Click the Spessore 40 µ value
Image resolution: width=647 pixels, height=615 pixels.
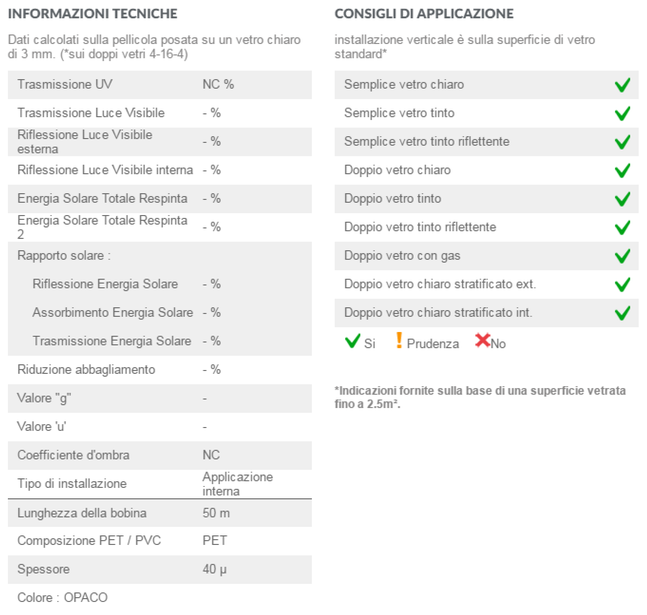tap(214, 570)
